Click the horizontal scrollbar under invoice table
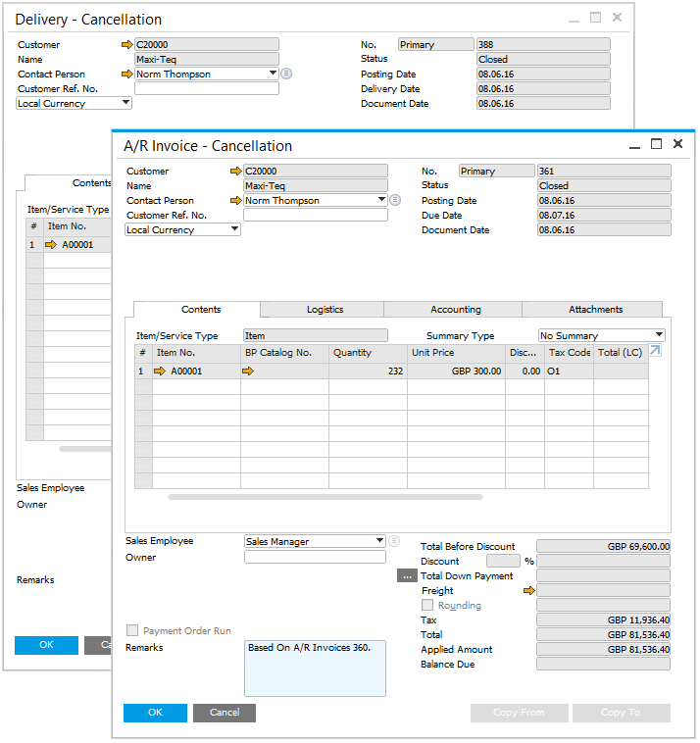The image size is (700, 743). click(x=325, y=497)
